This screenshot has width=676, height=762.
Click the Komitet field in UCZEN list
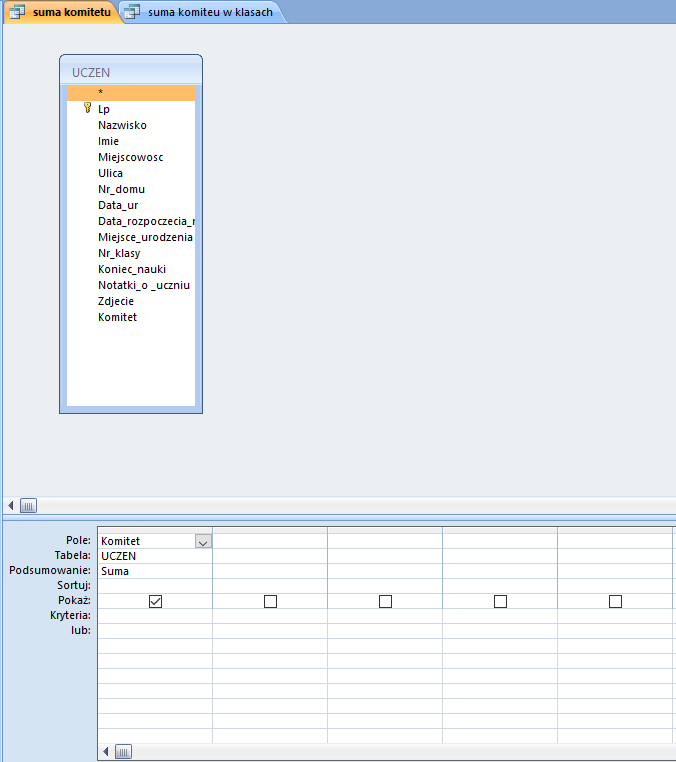pos(117,317)
